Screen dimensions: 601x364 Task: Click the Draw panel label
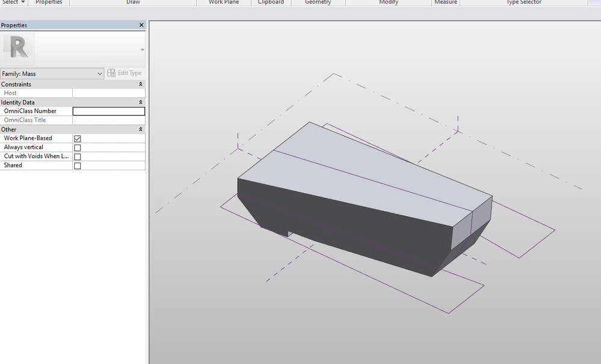coord(133,2)
